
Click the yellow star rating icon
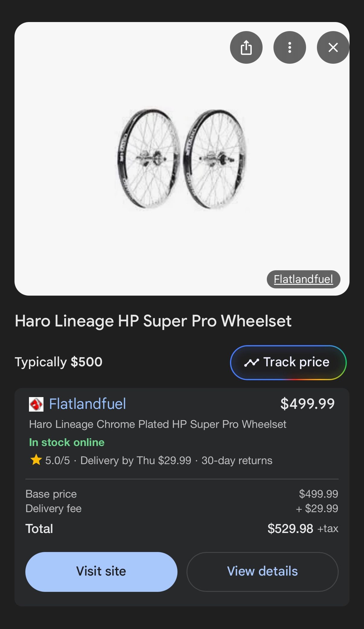point(36,460)
